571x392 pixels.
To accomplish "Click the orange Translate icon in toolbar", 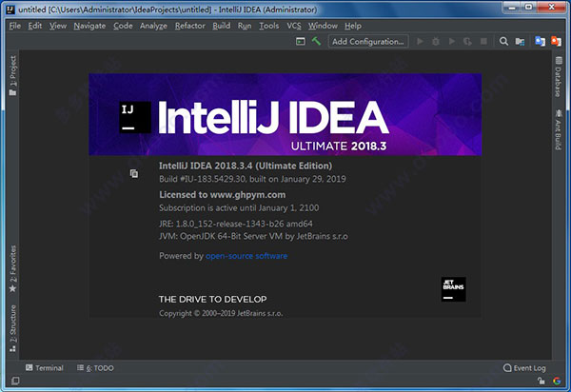I will point(556,41).
